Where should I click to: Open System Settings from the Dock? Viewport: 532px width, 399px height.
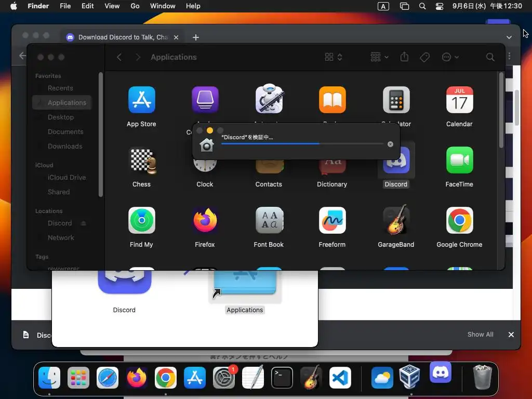(x=224, y=378)
